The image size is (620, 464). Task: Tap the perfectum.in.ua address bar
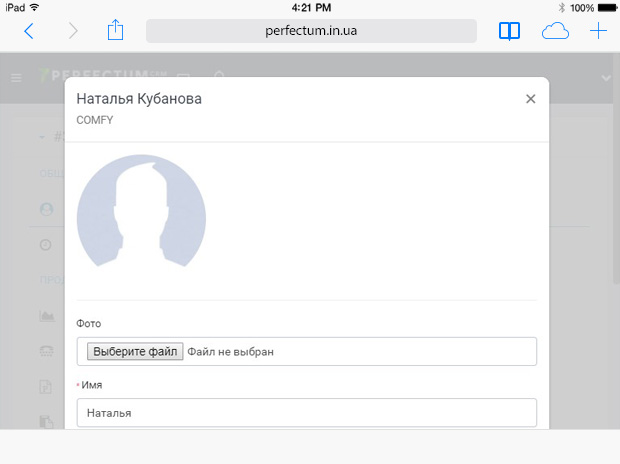pyautogui.click(x=311, y=31)
